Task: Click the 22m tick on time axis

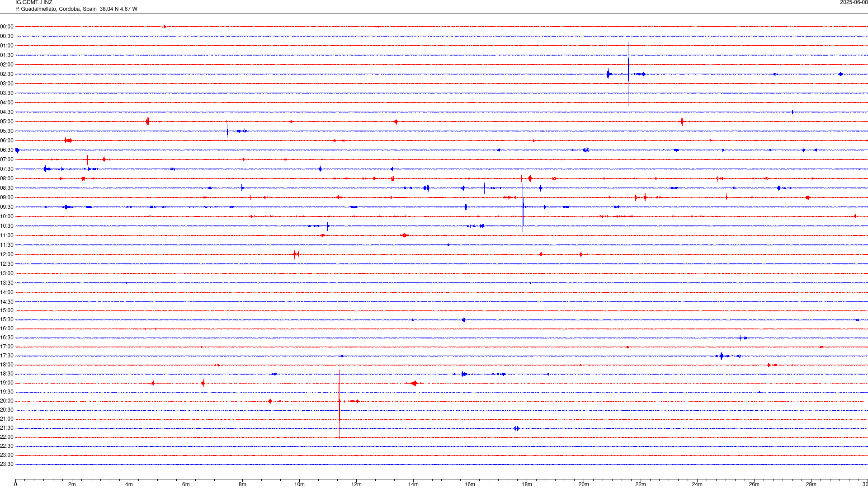Action: coord(641,484)
